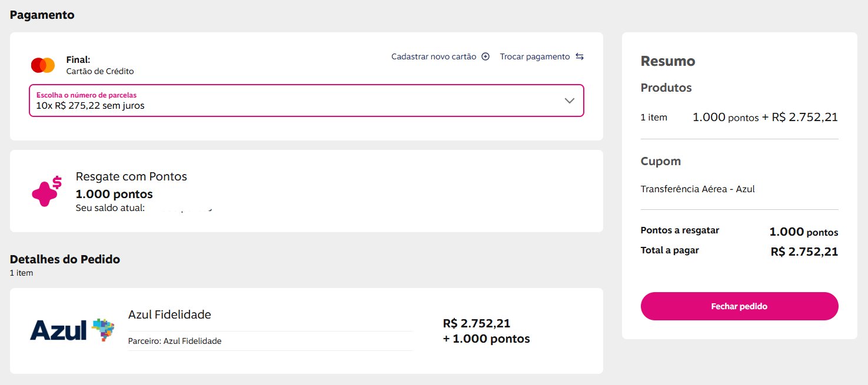Open the 'Escolha o número de parcelas' selector

click(x=294, y=101)
